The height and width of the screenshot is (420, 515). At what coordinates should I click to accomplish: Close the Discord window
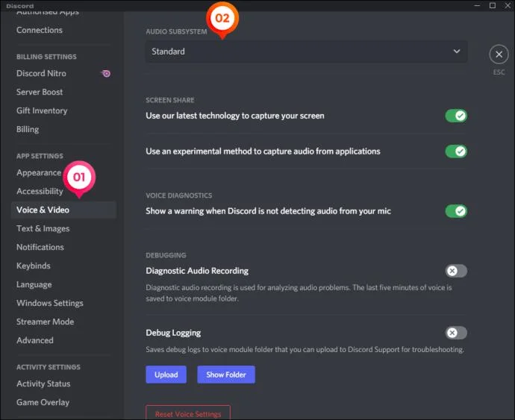[x=508, y=5]
